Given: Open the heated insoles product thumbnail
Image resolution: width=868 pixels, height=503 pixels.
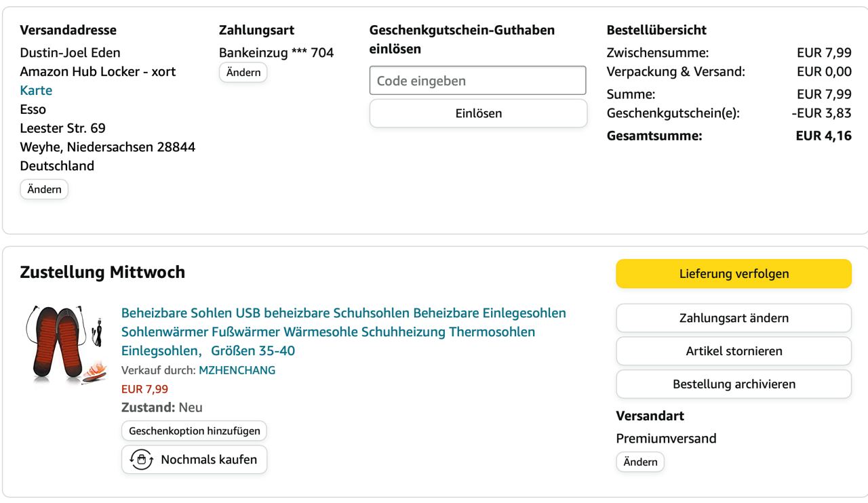Looking at the screenshot, I should [64, 344].
